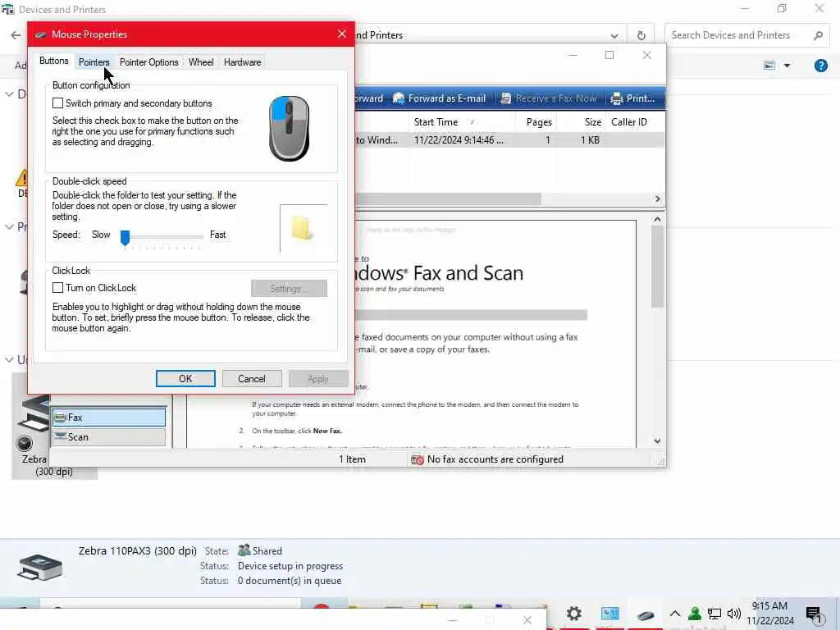Open the Hardware tab
This screenshot has height=630, width=840.
tap(242, 62)
